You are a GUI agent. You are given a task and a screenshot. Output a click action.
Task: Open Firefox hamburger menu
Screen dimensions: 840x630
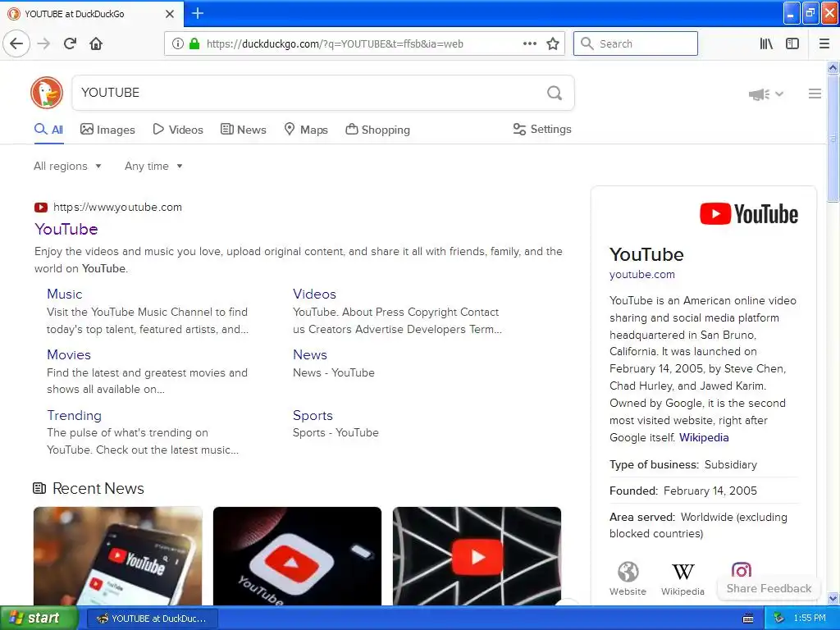[x=824, y=44]
